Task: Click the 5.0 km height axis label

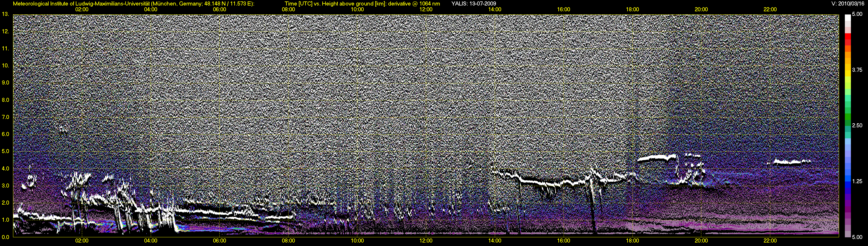Action: 5,151
